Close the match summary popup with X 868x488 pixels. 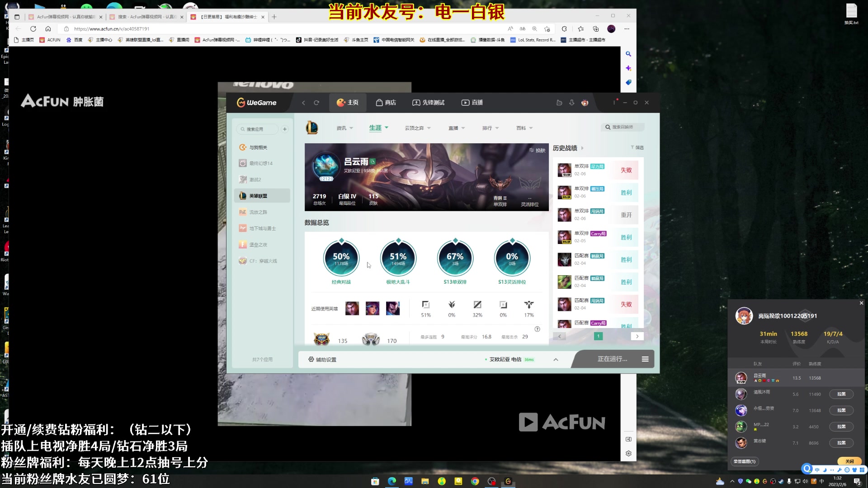pyautogui.click(x=861, y=303)
